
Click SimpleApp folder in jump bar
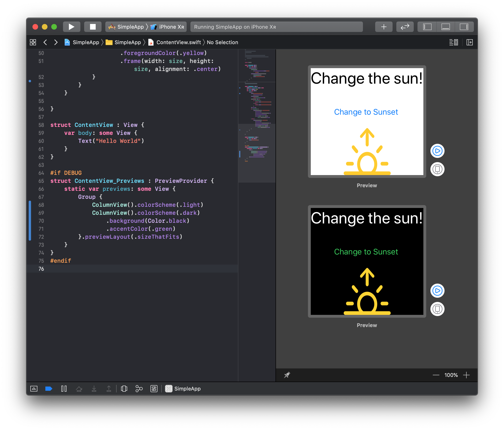123,42
